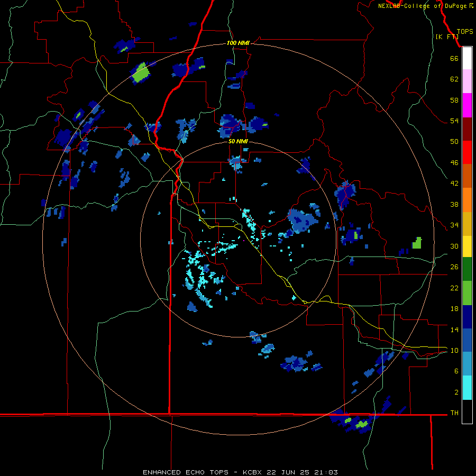Click the cyan legend swatch
This screenshot has width=476, height=476.
467,388
